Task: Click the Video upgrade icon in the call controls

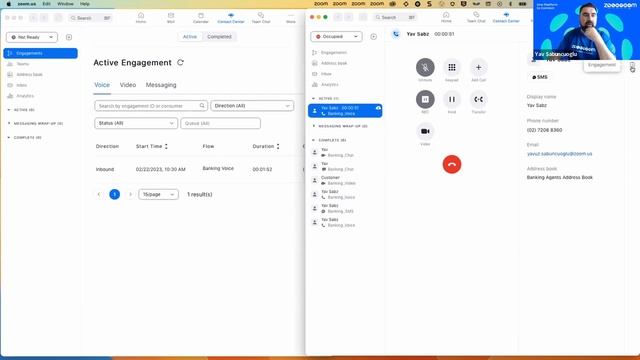Action: pos(425,131)
